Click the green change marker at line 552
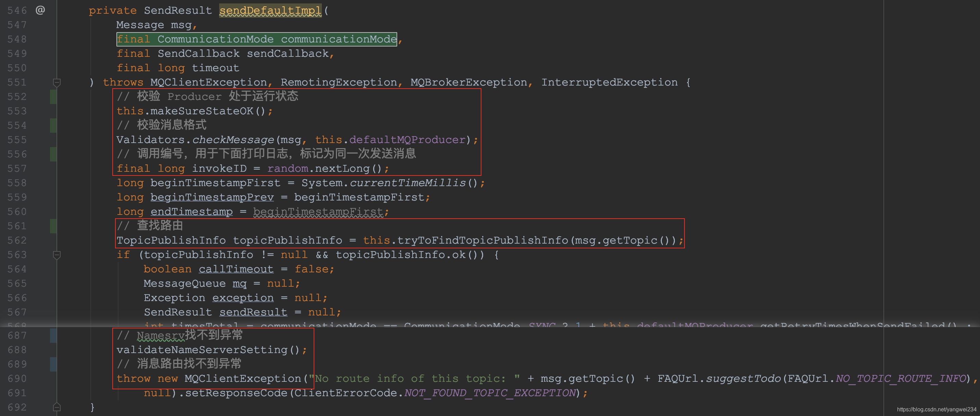This screenshot has height=416, width=980. tap(53, 96)
